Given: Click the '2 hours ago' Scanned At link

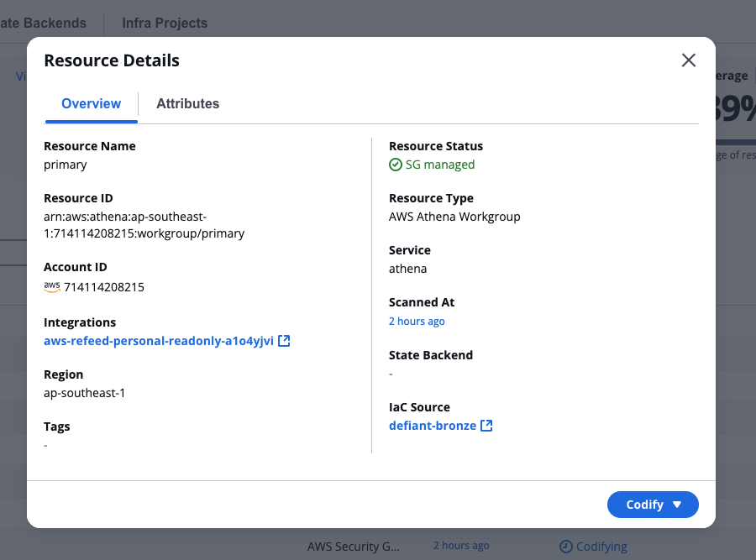Looking at the screenshot, I should tap(417, 322).
